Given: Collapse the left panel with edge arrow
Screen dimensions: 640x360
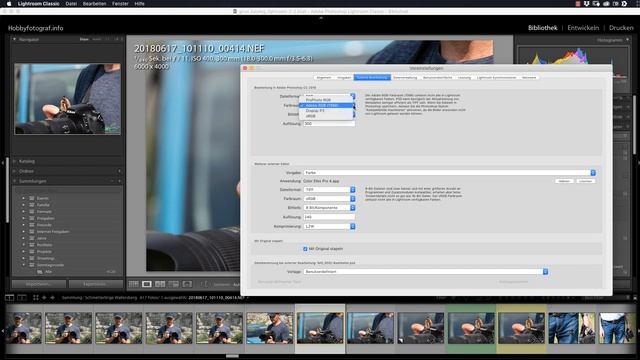Looking at the screenshot, I should coord(3,163).
